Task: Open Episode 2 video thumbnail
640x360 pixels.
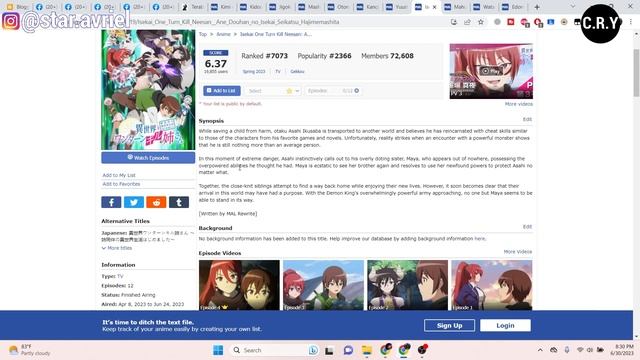Action: point(407,285)
